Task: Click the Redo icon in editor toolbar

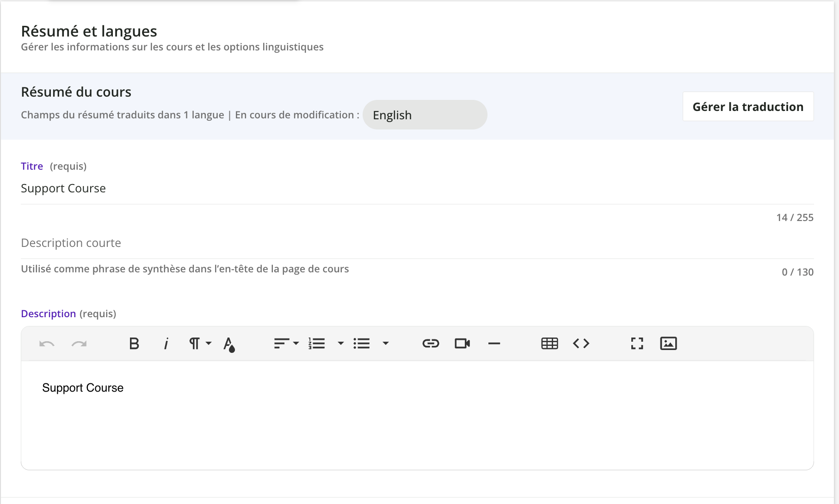Action: click(79, 344)
